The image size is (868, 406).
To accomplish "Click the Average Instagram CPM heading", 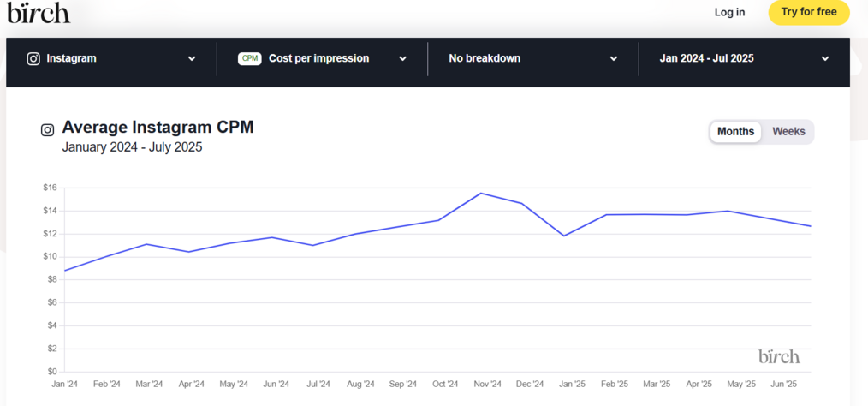I will point(158,128).
